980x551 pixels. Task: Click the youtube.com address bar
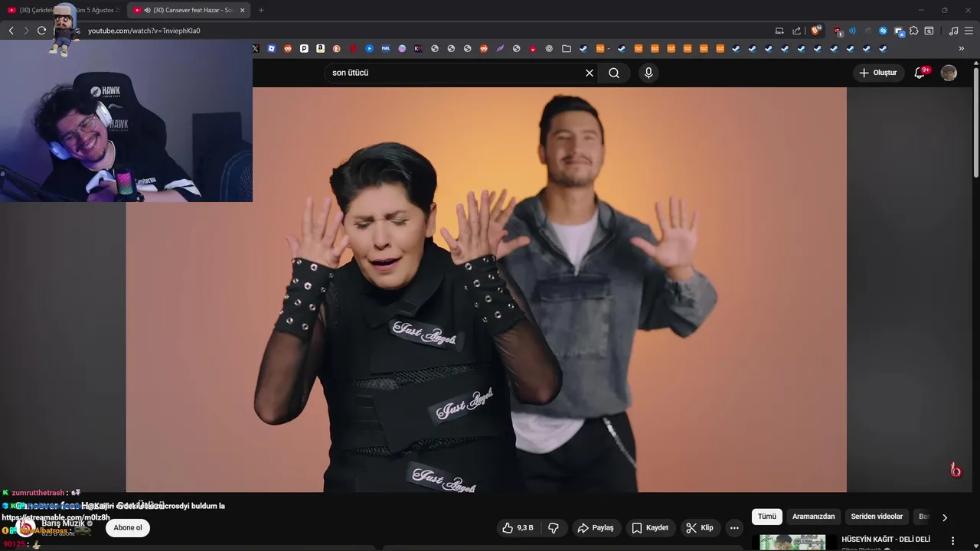pyautogui.click(x=429, y=31)
